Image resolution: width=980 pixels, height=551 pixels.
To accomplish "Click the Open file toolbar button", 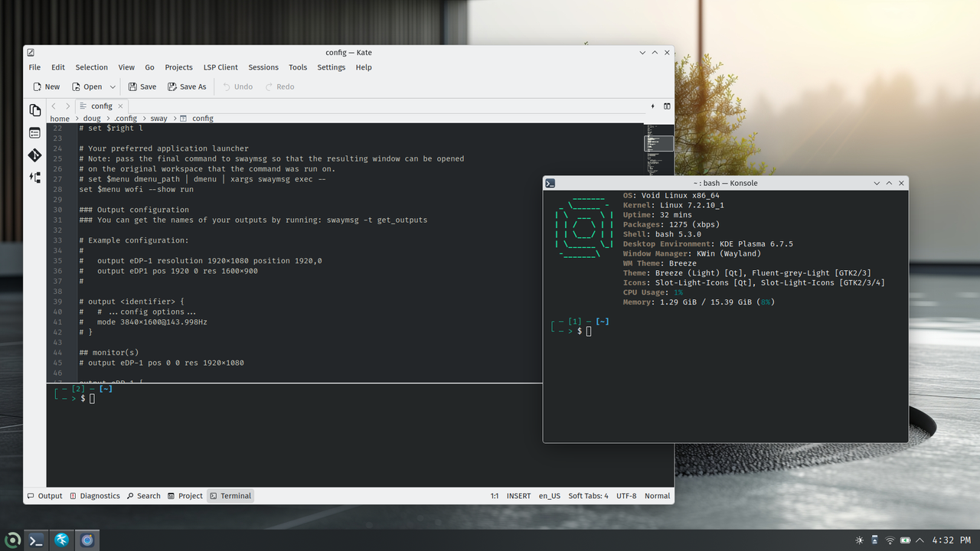I will 87,86.
